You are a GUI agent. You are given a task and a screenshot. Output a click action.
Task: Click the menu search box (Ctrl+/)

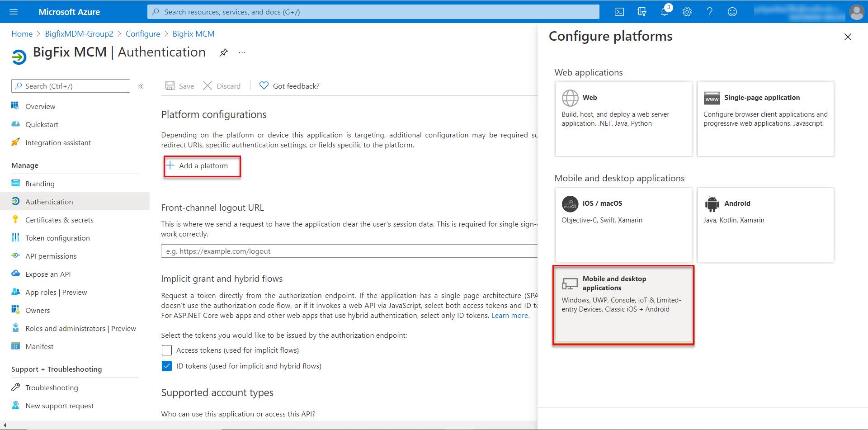coord(71,86)
